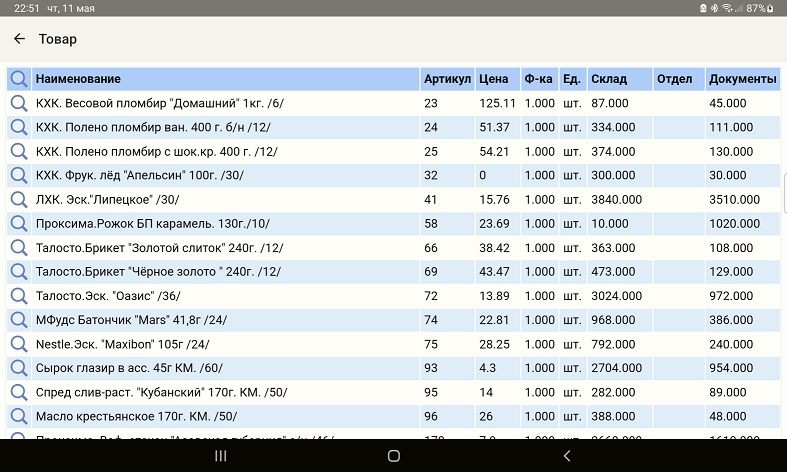Tap the Android recent apps button
Screen dimensions: 787x472
click(221, 456)
